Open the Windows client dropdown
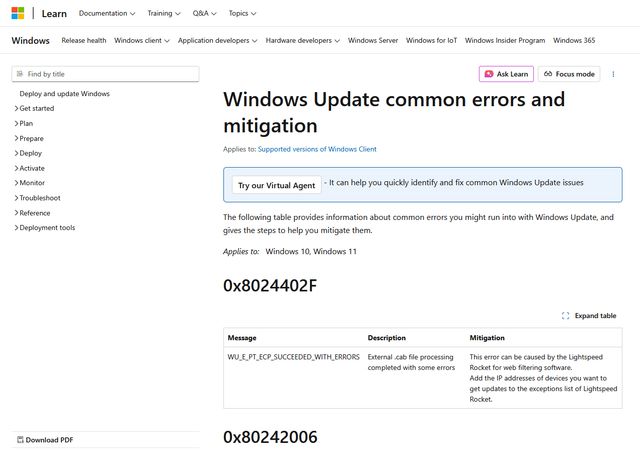This screenshot has width=640, height=457. tap(143, 41)
